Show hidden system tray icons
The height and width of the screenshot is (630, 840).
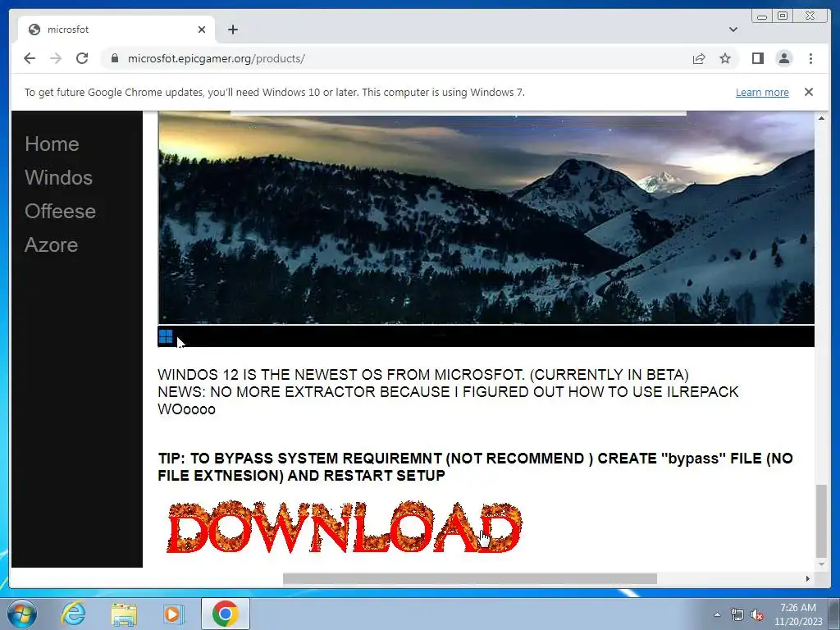pyautogui.click(x=717, y=614)
